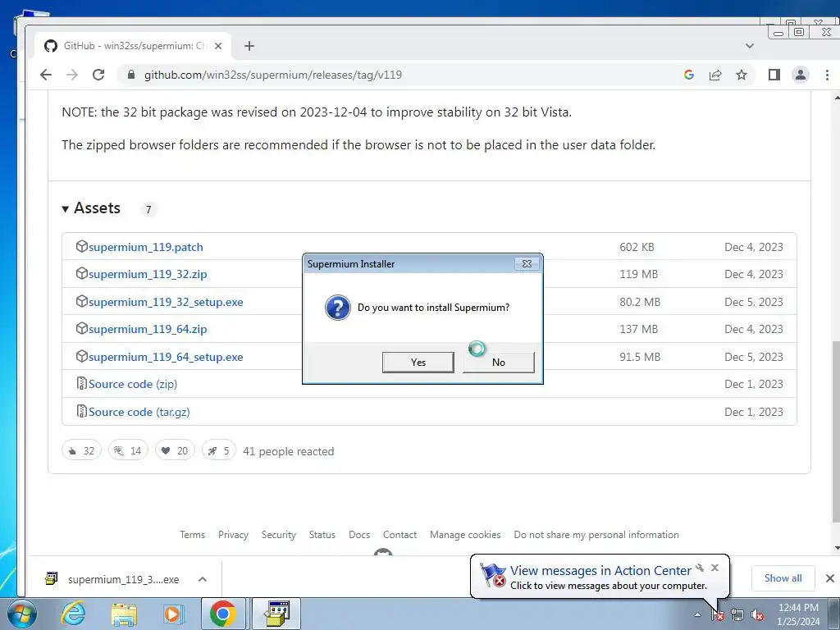The image size is (840, 630).
Task: Open Manage cookies in footer
Action: [465, 535]
